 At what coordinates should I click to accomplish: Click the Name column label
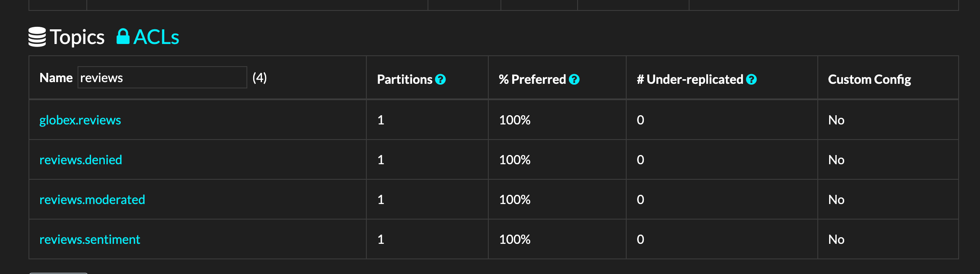coord(56,78)
